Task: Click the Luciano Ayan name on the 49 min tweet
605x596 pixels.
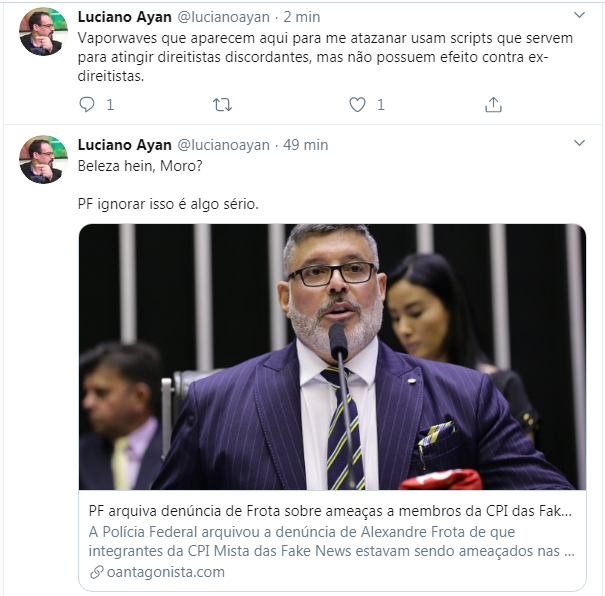Action: point(124,145)
